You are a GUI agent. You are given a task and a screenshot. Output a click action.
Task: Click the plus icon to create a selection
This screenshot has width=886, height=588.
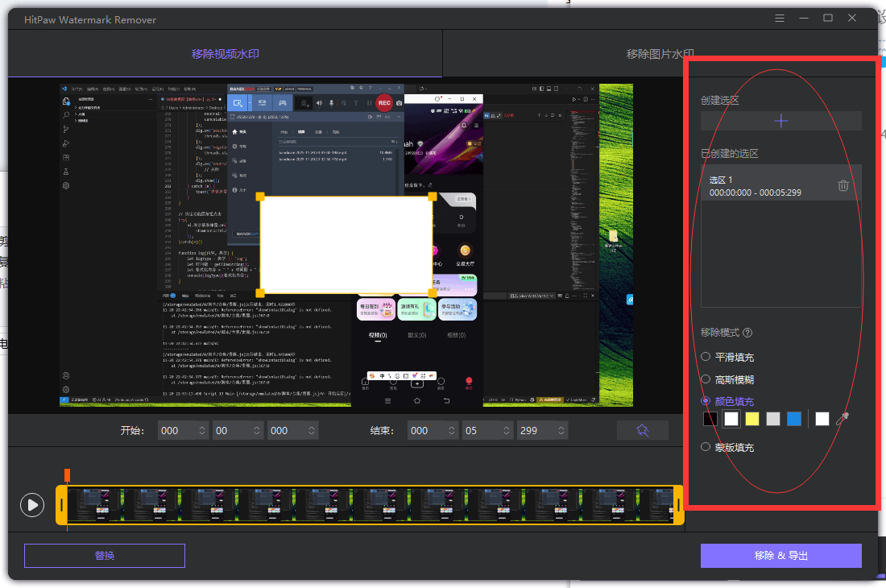(x=780, y=121)
